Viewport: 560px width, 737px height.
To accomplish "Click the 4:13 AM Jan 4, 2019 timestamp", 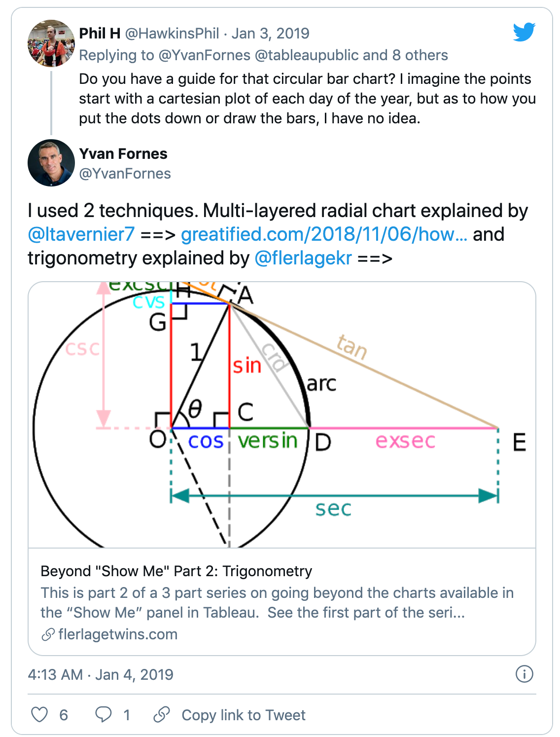I will (101, 674).
